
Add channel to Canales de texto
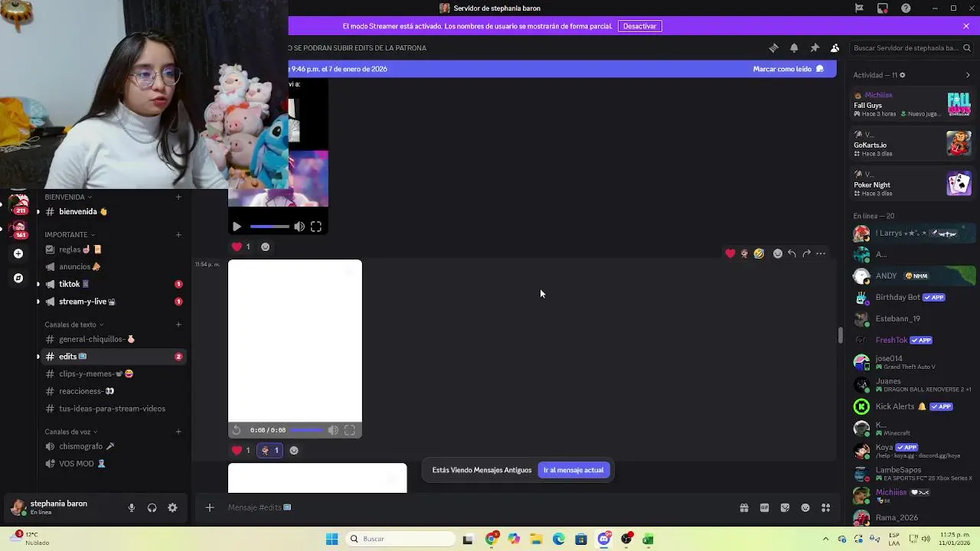tap(178, 324)
